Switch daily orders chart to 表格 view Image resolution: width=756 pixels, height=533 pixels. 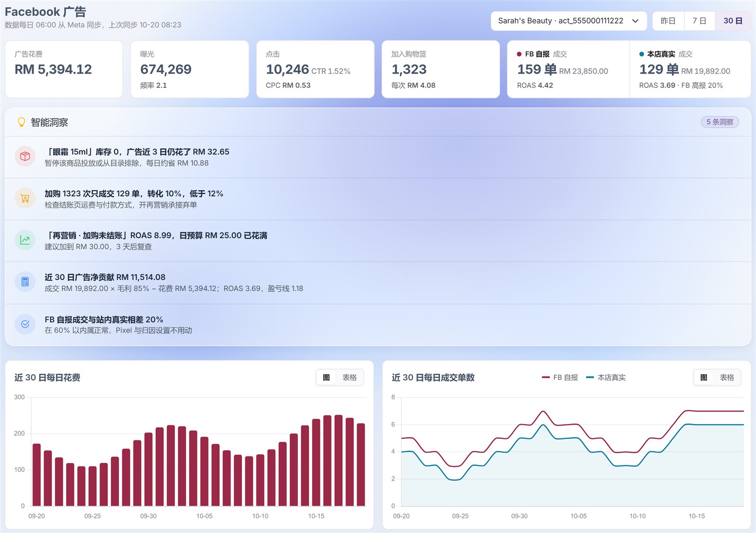click(x=727, y=378)
